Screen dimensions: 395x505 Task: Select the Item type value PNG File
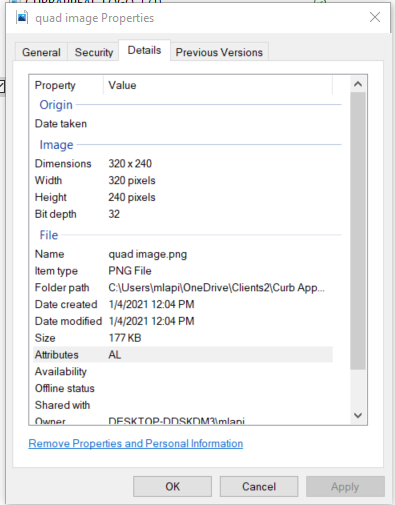point(130,271)
